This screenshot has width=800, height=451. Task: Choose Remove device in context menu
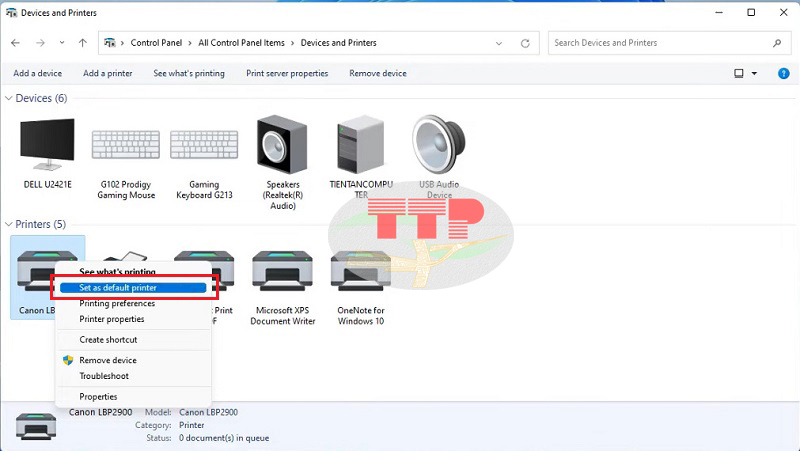click(x=133, y=360)
